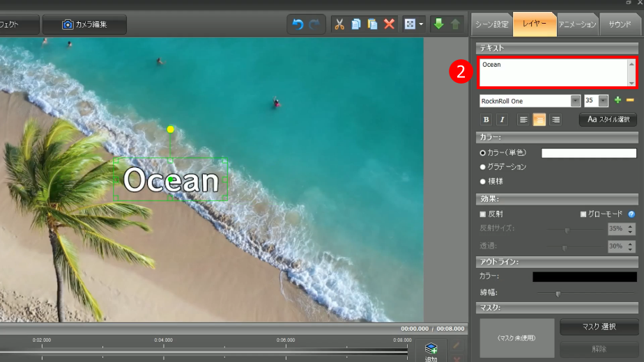Image resolution: width=644 pixels, height=362 pixels.
Task: Click the copy icon in the toolbar
Action: coord(356,24)
